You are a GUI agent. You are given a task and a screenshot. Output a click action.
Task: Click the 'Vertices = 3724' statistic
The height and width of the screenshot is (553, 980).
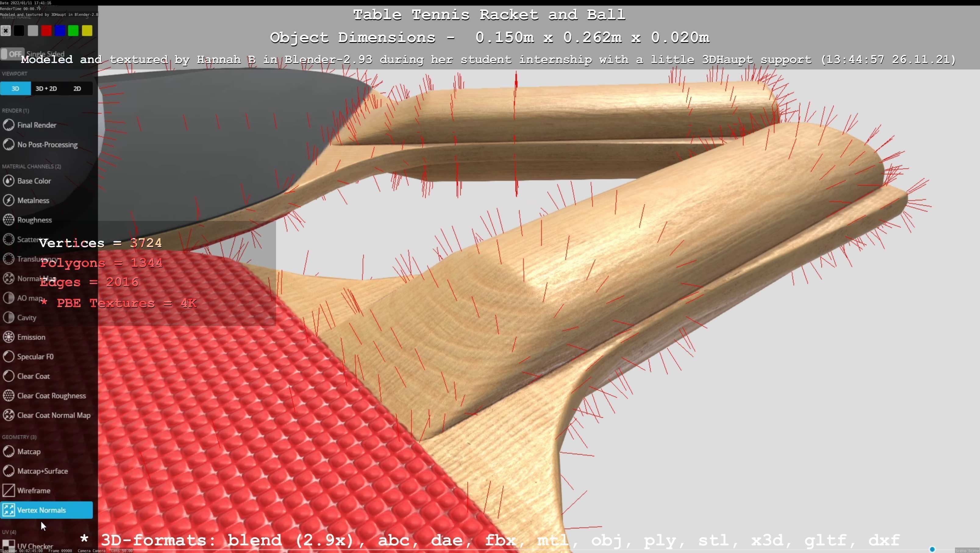(x=100, y=243)
